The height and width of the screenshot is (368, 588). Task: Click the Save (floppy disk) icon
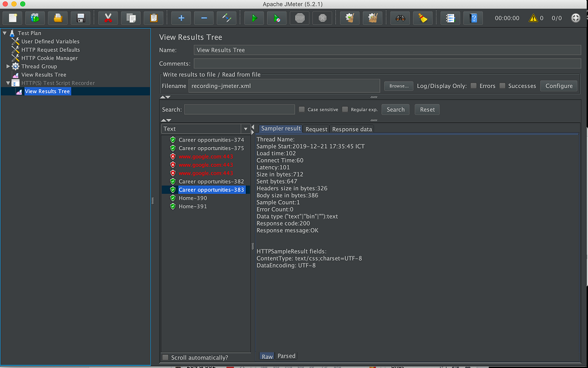[x=81, y=18]
